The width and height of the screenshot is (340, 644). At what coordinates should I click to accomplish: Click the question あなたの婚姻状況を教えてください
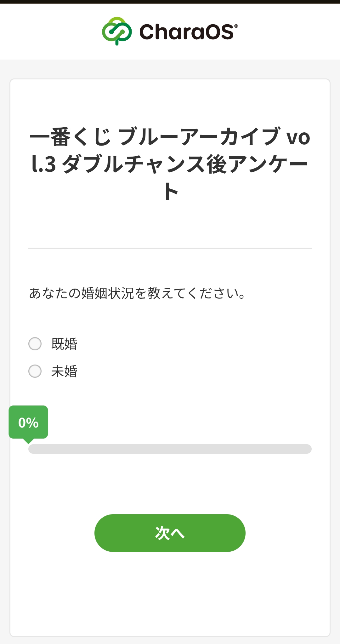(x=137, y=293)
